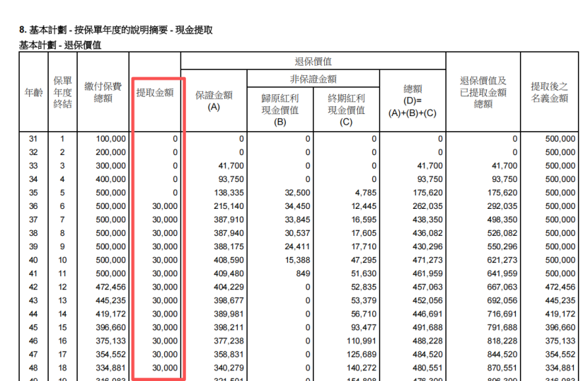588x381 pixels.
Task: Click the 30,000 withdrawal cell for policy year 6
Action: 165,206
